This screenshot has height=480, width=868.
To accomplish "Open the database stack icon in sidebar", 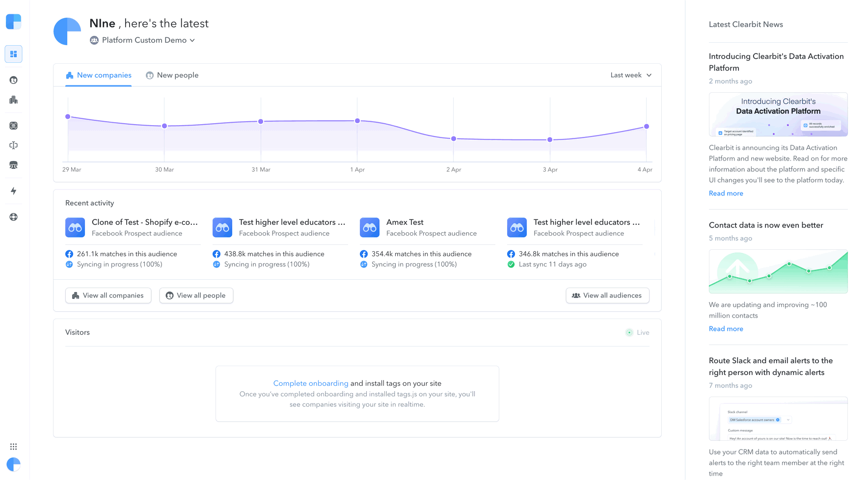I will pyautogui.click(x=13, y=126).
